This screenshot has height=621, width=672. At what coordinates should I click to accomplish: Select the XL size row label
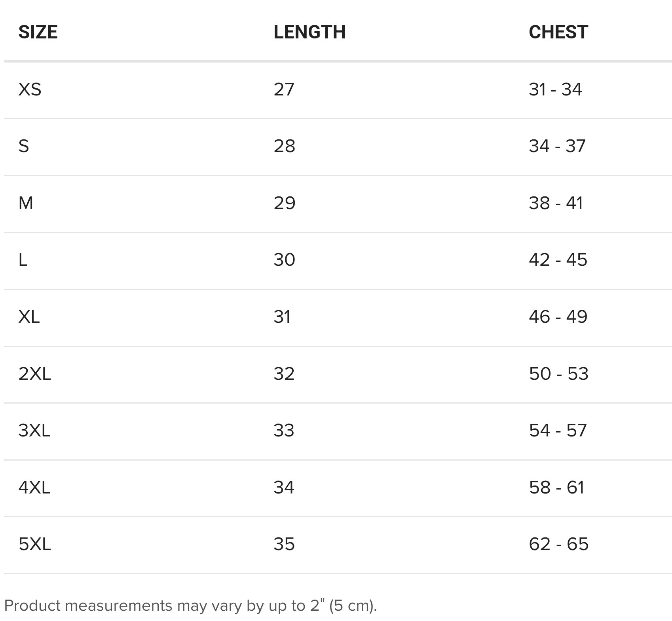[x=29, y=317]
